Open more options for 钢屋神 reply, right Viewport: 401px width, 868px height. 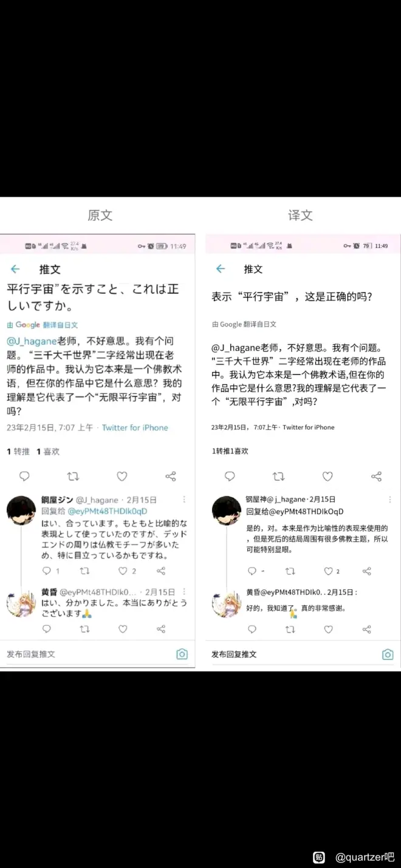point(390,500)
